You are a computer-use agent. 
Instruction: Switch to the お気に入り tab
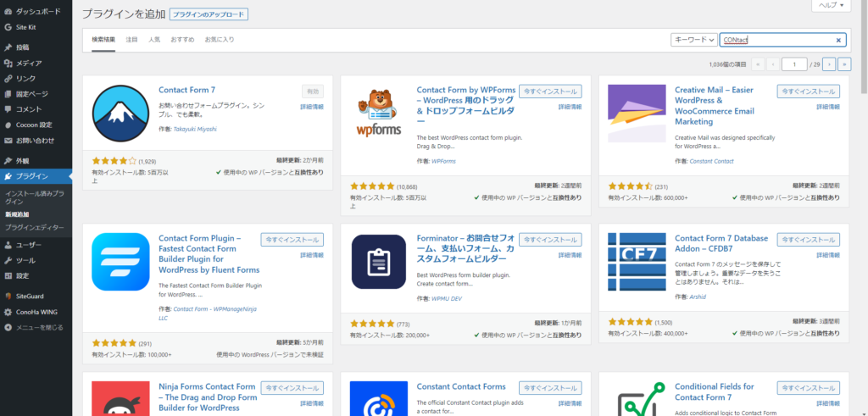click(x=220, y=40)
